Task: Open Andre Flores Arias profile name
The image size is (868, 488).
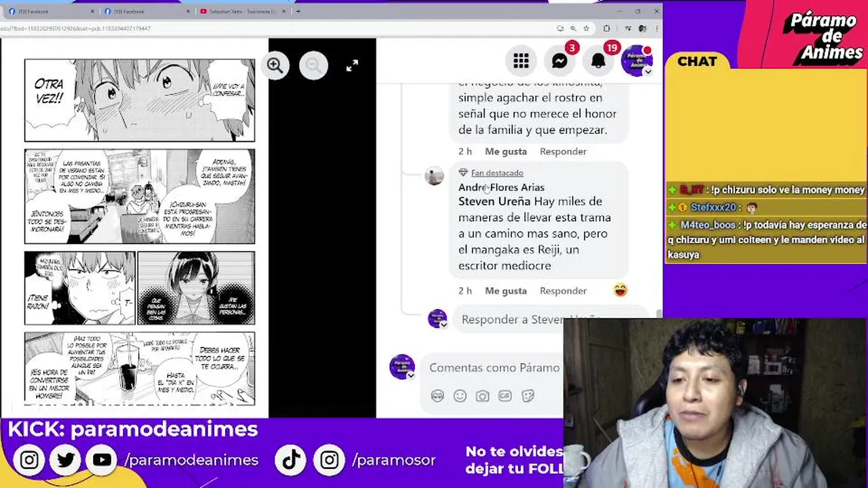Action: (501, 187)
